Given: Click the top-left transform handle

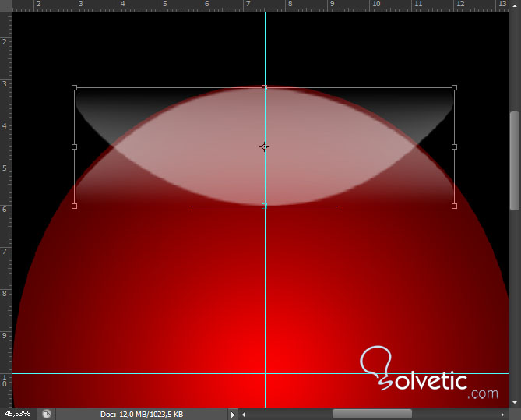Looking at the screenshot, I should pos(75,88).
